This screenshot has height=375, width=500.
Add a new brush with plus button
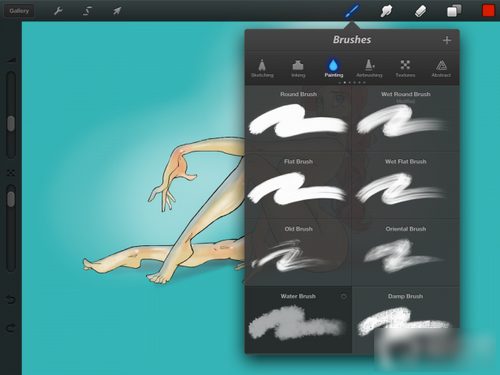click(x=447, y=40)
